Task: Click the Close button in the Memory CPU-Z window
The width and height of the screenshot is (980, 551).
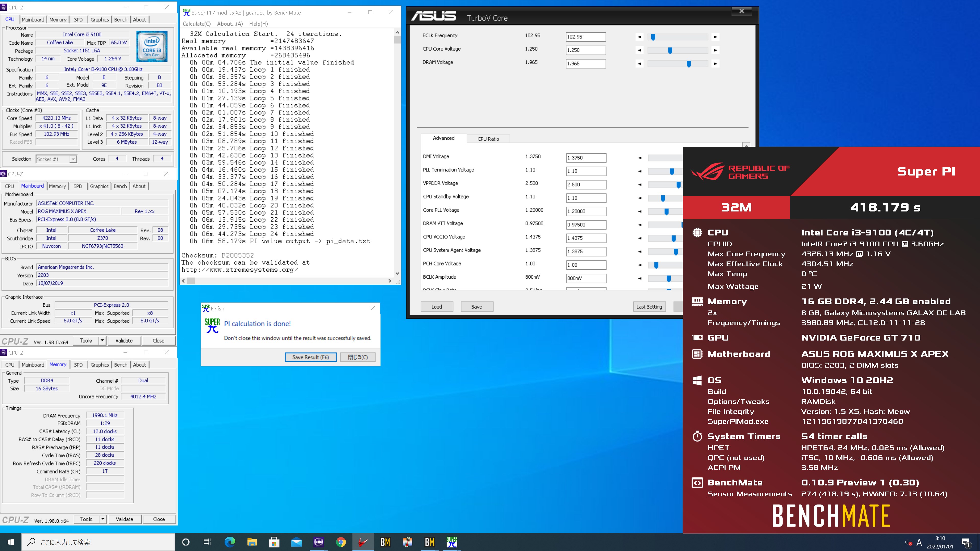Action: (159, 519)
